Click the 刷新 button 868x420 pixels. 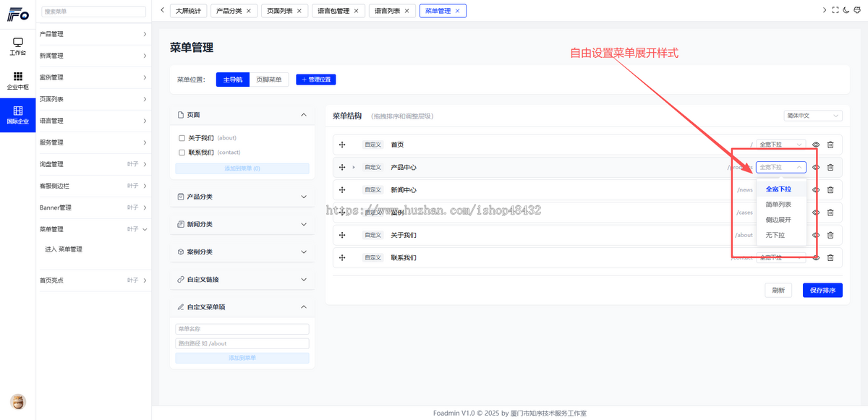pos(778,290)
